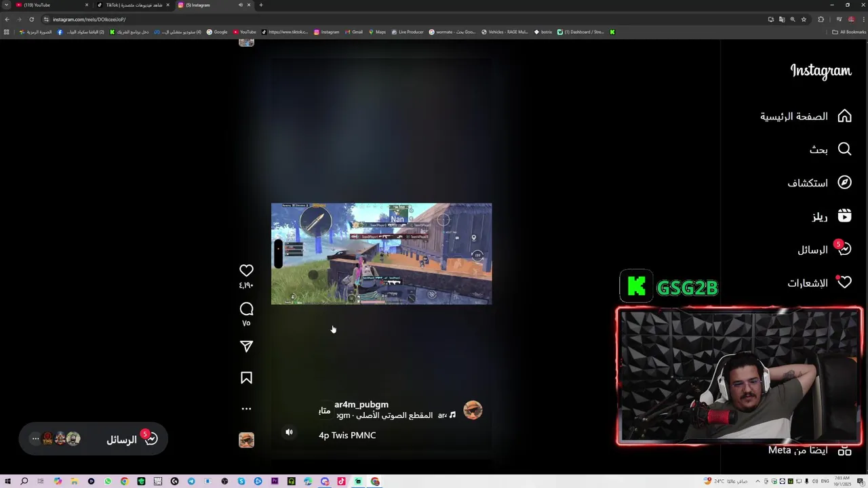868x488 pixels.
Task: Open Telegram from the taskbar
Action: click(x=191, y=481)
